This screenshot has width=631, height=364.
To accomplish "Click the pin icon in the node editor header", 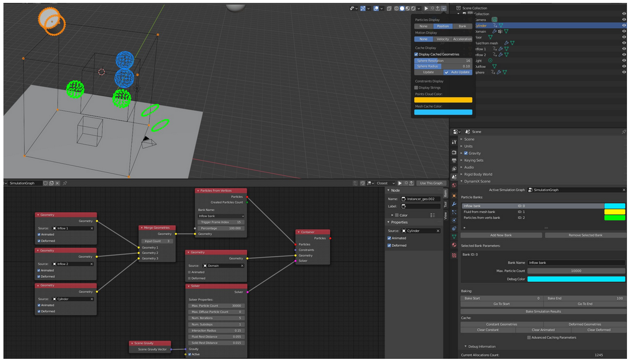I will coord(65,183).
